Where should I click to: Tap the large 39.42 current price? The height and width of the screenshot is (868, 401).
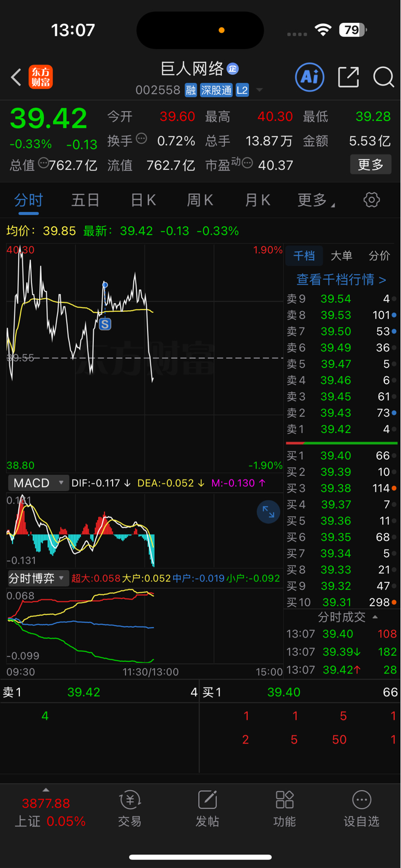[x=48, y=118]
